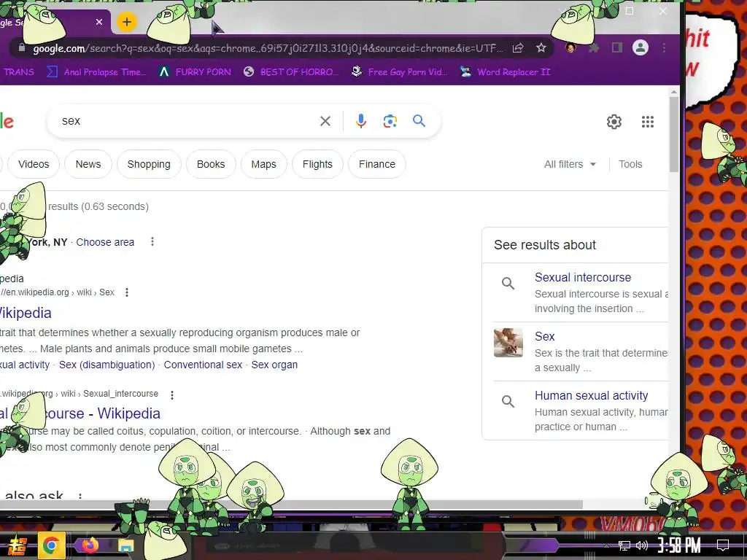Image resolution: width=747 pixels, height=560 pixels.
Task: Click the padlock site info icon
Action: pyautogui.click(x=21, y=48)
